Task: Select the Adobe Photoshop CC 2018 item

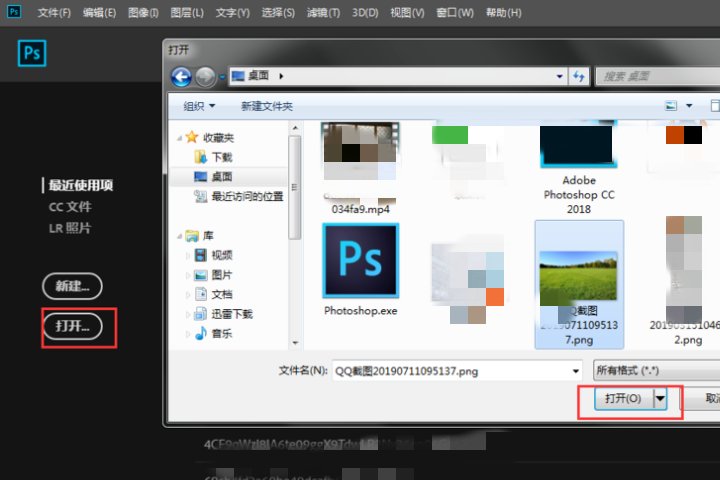Action: [x=579, y=169]
